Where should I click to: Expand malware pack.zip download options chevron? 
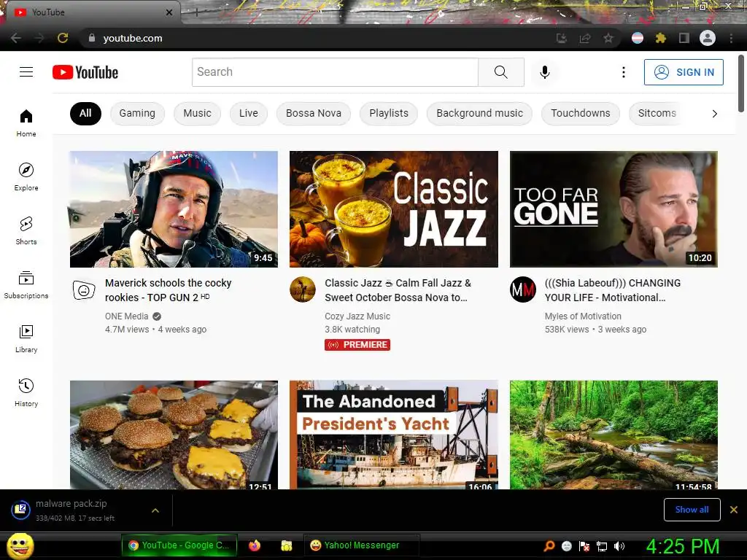155,510
